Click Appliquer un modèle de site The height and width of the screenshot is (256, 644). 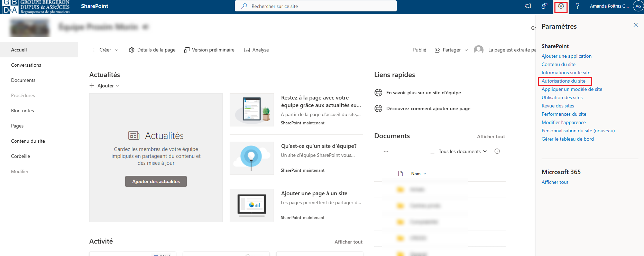click(x=572, y=89)
